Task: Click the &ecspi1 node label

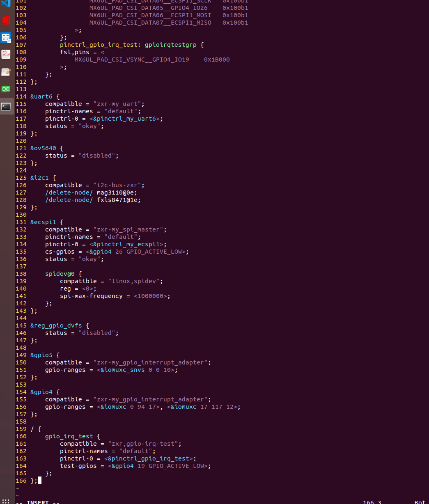Action: click(43, 222)
